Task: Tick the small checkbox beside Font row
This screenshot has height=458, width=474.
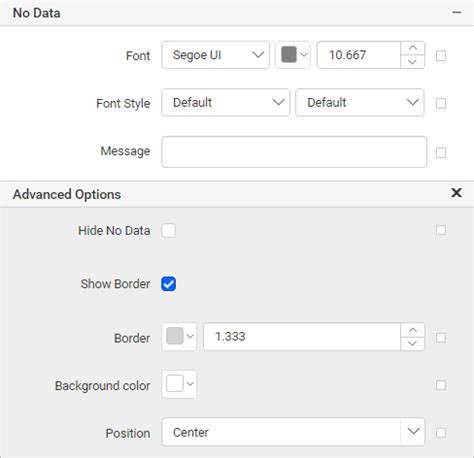Action: coord(441,56)
